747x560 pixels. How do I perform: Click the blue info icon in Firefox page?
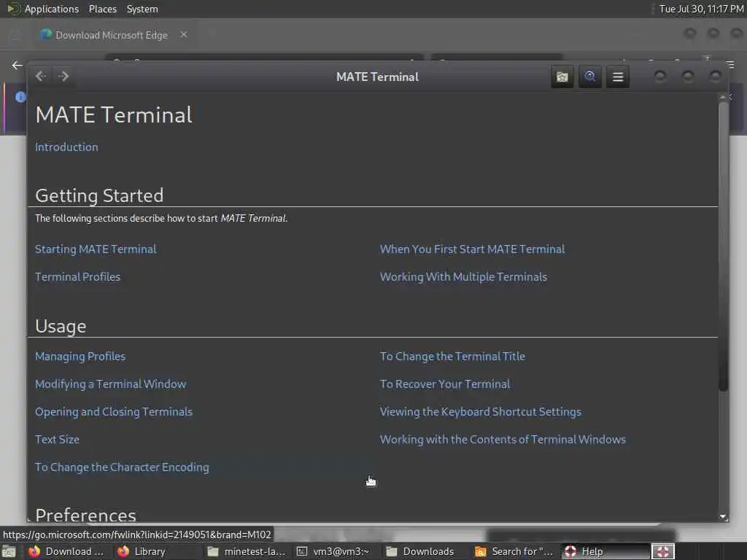[20, 97]
